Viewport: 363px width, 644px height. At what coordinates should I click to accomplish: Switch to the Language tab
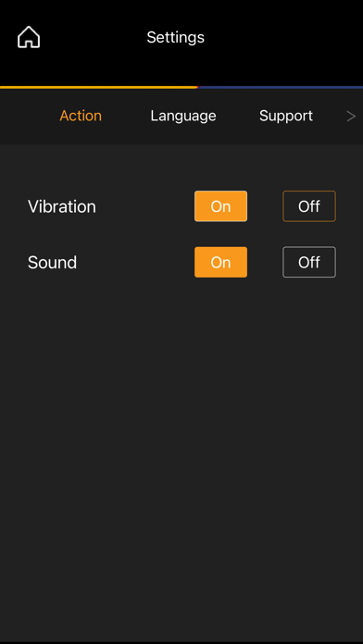point(183,116)
